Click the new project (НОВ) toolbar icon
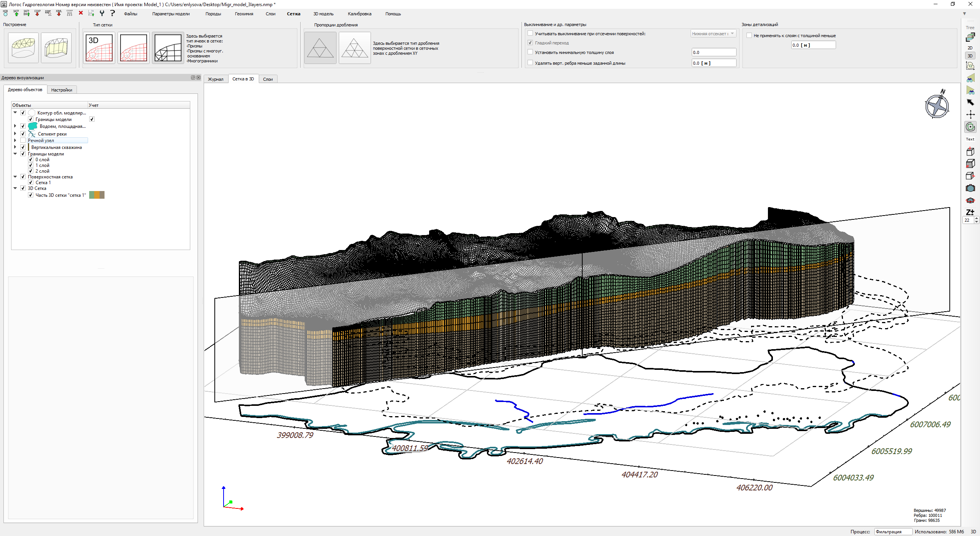The width and height of the screenshot is (980, 536). [5, 13]
